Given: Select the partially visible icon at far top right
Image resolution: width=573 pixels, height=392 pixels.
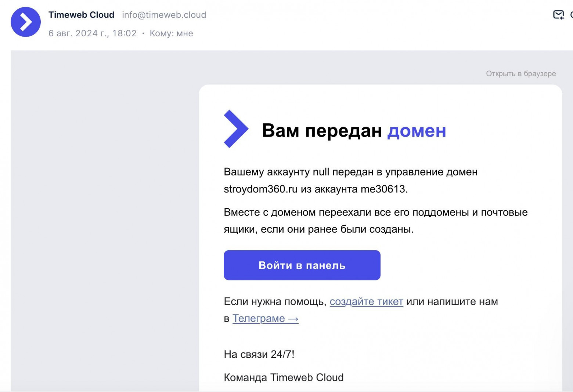Looking at the screenshot, I should click(571, 15).
